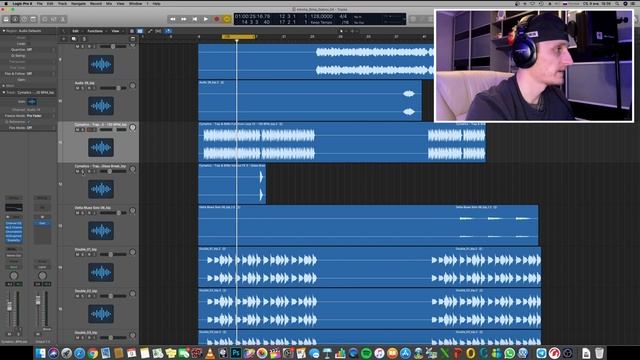Open the Keep Tempo dropdown in LCD
This screenshot has width=640, height=360.
click(x=322, y=22)
